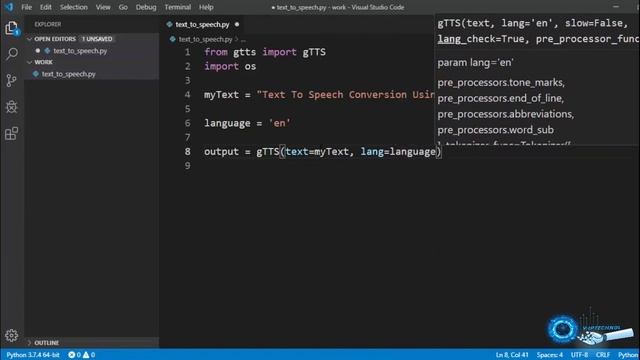Click the Python file icon in editor tab

pos(169,24)
